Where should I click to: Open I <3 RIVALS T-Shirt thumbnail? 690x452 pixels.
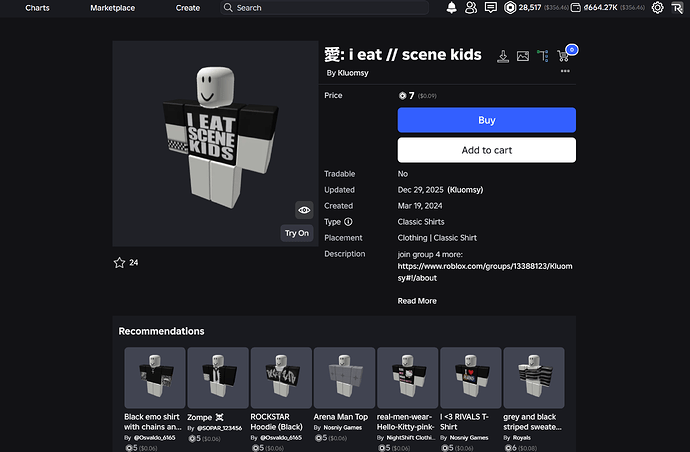471,378
